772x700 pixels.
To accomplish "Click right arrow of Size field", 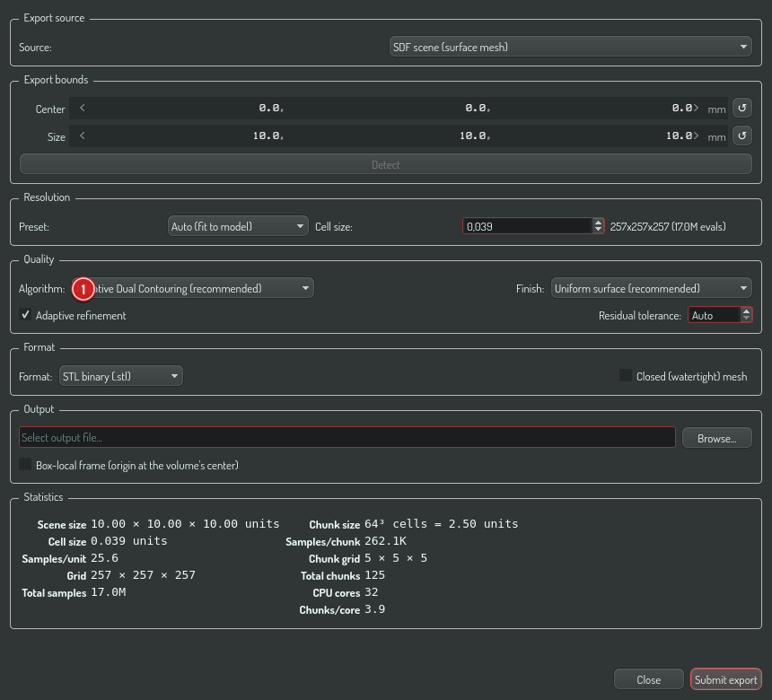I will [x=695, y=136].
